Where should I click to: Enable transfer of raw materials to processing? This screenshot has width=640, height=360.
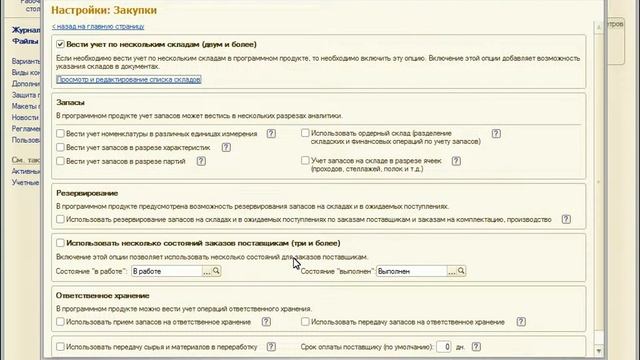[x=60, y=347]
